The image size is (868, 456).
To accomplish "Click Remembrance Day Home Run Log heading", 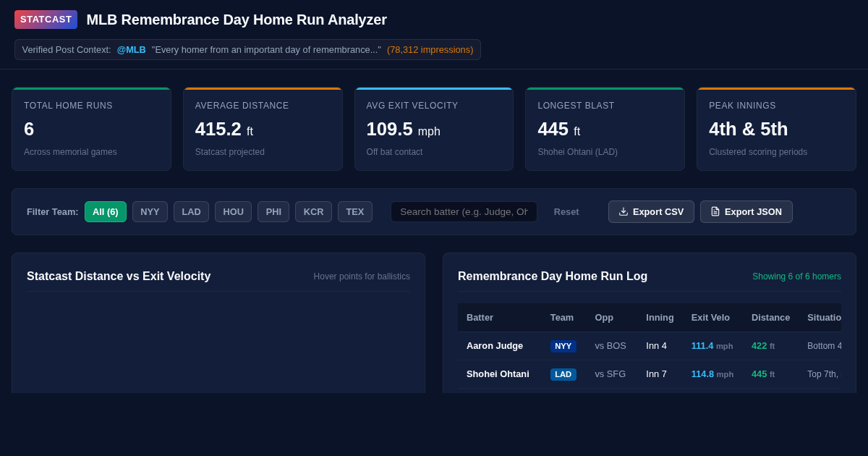I will (x=553, y=276).
